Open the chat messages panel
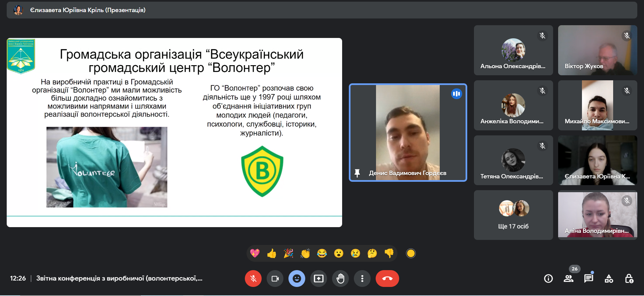This screenshot has width=644, height=296. (x=589, y=279)
